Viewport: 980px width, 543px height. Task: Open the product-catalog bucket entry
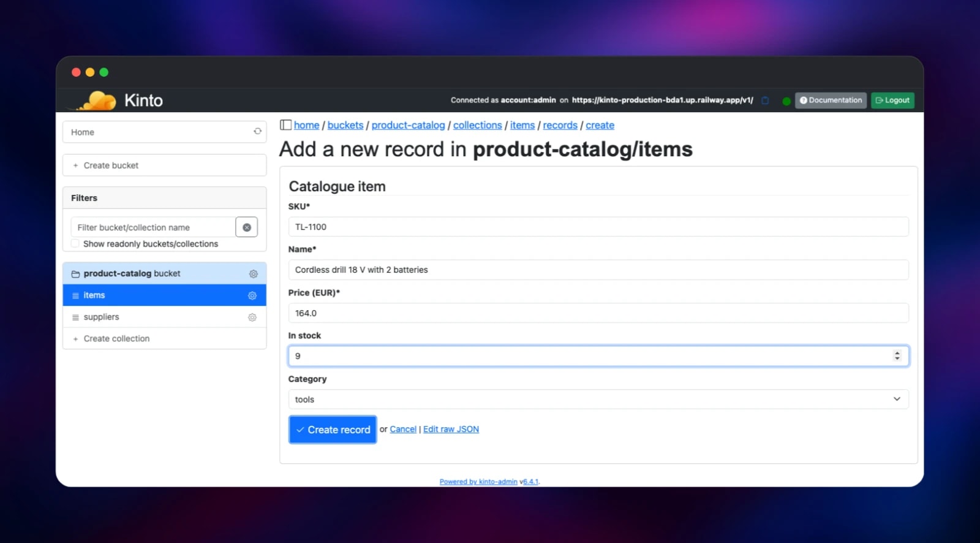click(x=164, y=273)
